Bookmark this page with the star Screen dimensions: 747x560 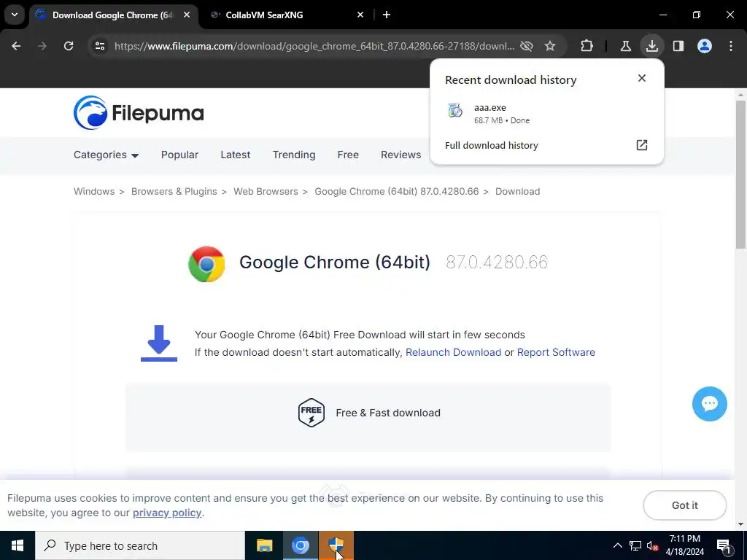click(550, 46)
